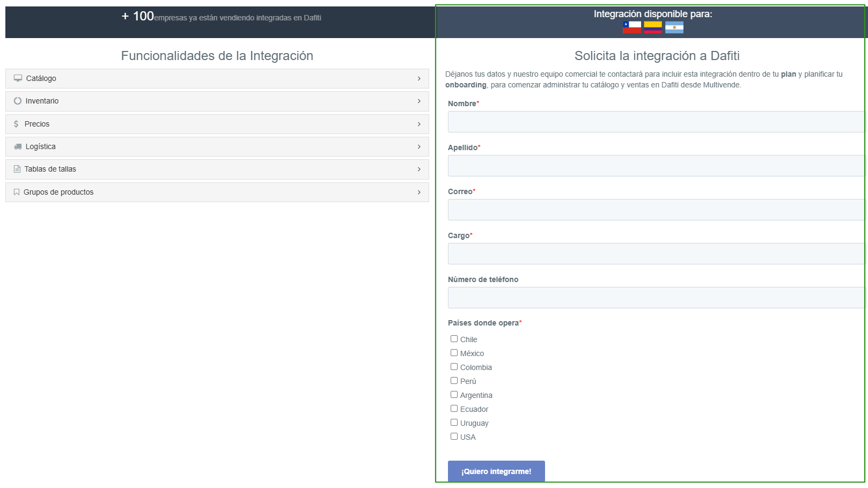Open the Catálogo accordion label
This screenshot has width=868, height=488.
click(41, 78)
